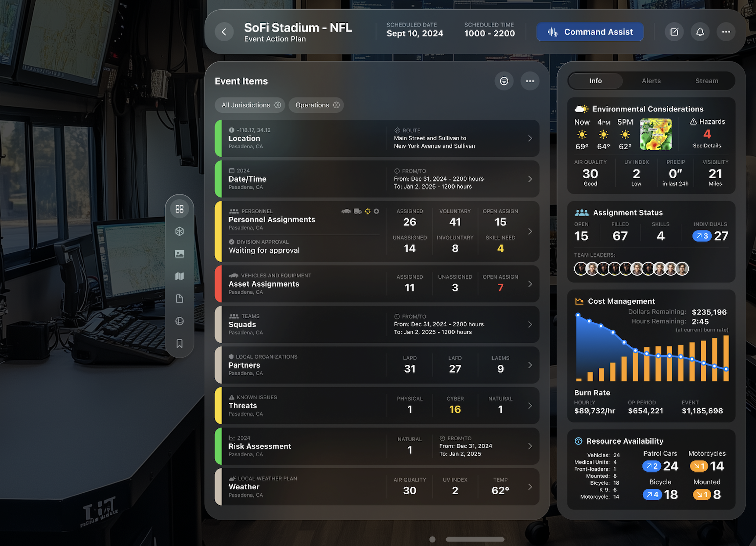Click Skill Need value 4
The height and width of the screenshot is (546, 756).
point(500,248)
